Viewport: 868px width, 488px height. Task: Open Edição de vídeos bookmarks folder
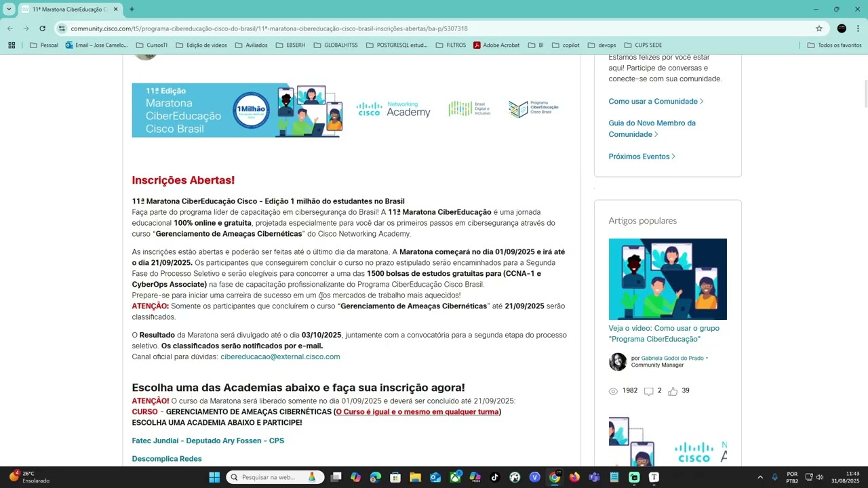tap(201, 45)
